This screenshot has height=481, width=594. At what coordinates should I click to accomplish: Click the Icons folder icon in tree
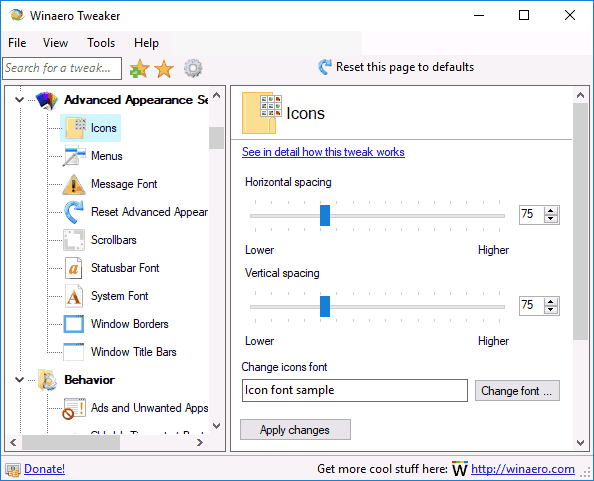(x=75, y=128)
